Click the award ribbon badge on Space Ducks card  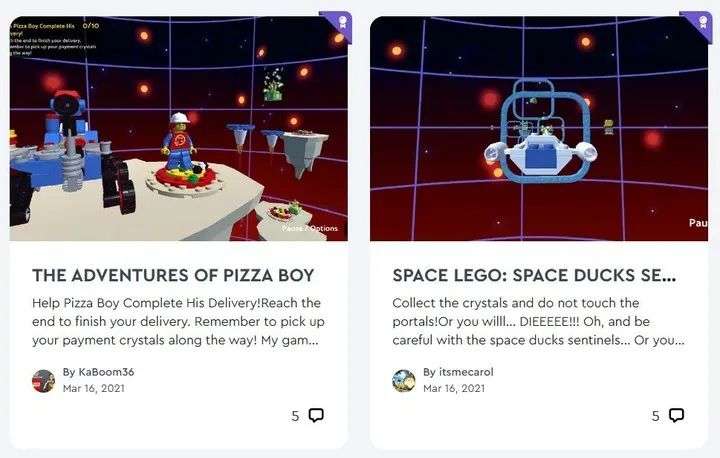698,25
